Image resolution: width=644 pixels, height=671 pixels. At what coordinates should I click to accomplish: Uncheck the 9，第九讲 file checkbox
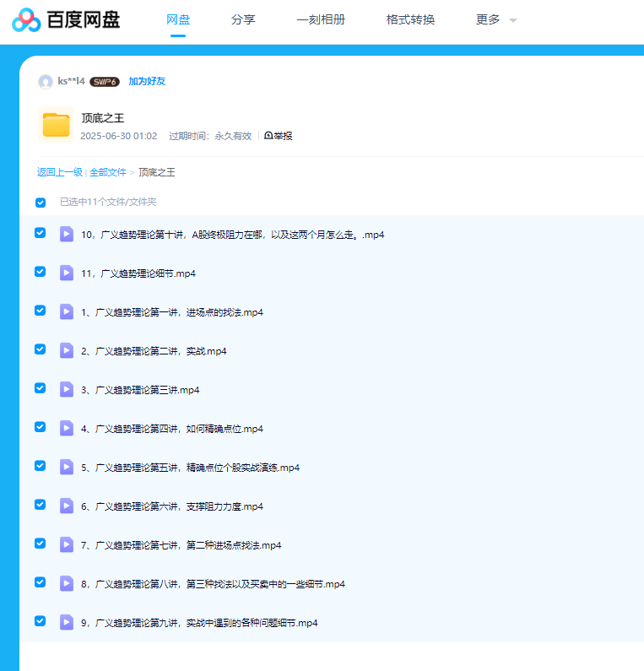(x=41, y=621)
